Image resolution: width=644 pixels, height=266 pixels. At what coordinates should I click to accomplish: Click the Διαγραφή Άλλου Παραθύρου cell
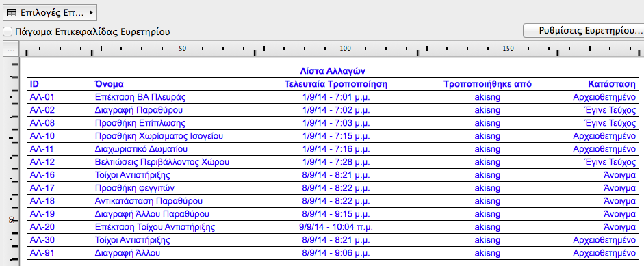[x=152, y=214]
